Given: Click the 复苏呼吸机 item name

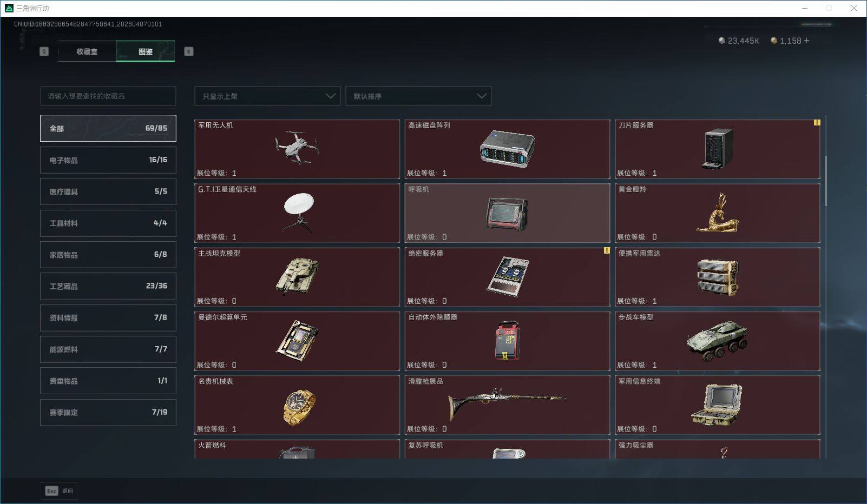Looking at the screenshot, I should click(425, 445).
